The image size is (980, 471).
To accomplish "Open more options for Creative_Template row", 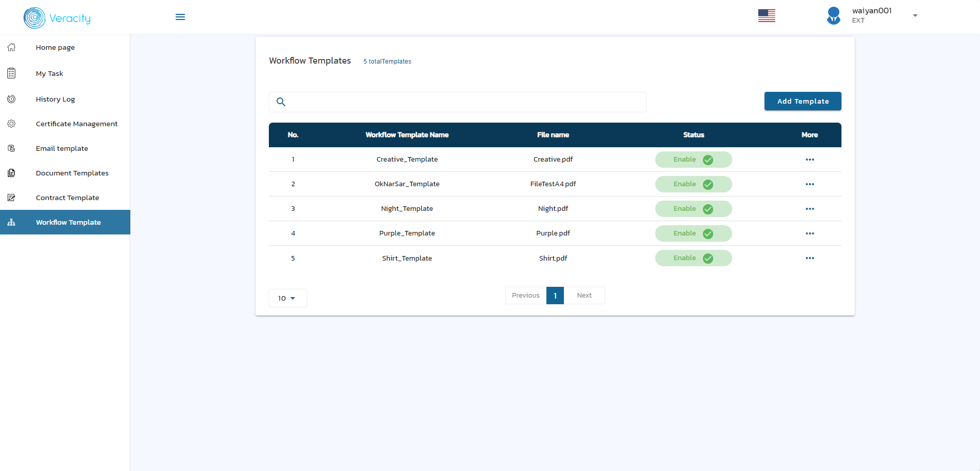I will [x=810, y=160].
